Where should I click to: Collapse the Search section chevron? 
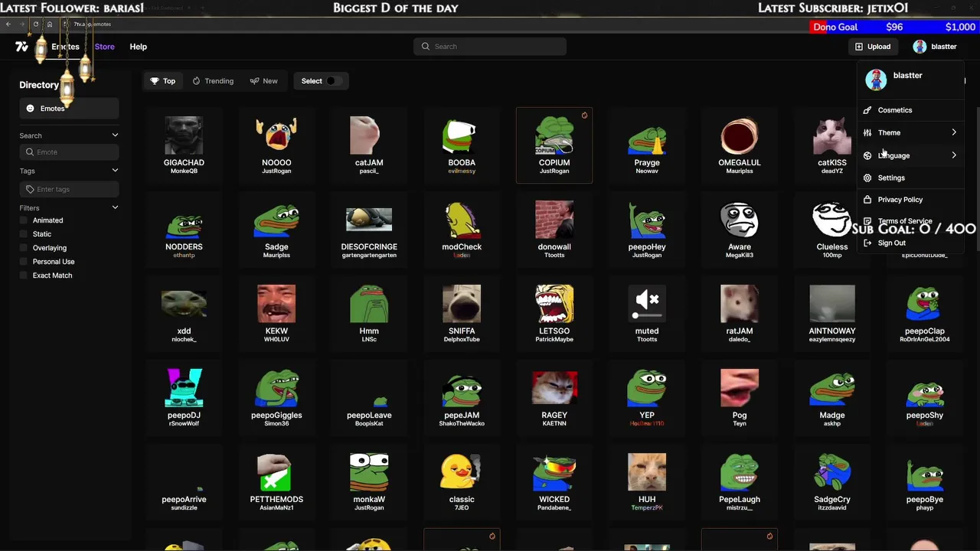(x=115, y=135)
